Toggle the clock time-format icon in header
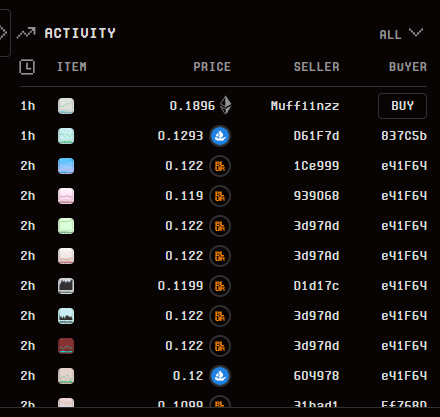This screenshot has height=417, width=440. [27, 67]
